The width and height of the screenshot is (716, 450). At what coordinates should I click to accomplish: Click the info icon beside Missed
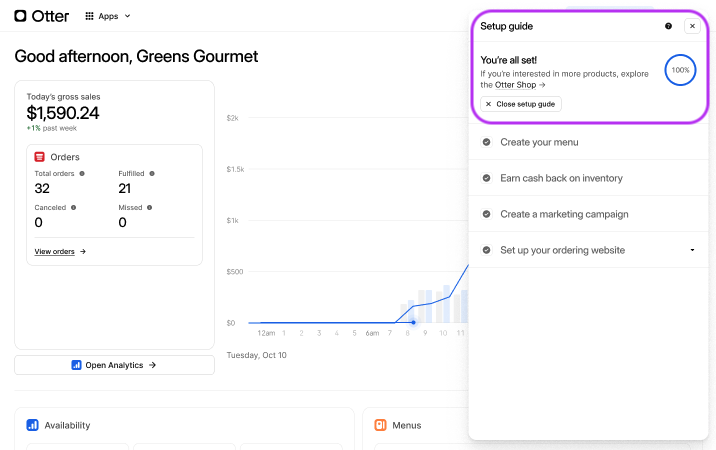click(149, 207)
